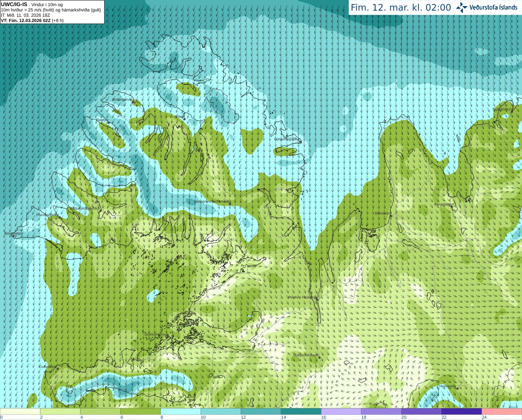Click the above 24 m/s pink legend swatch

(502, 411)
